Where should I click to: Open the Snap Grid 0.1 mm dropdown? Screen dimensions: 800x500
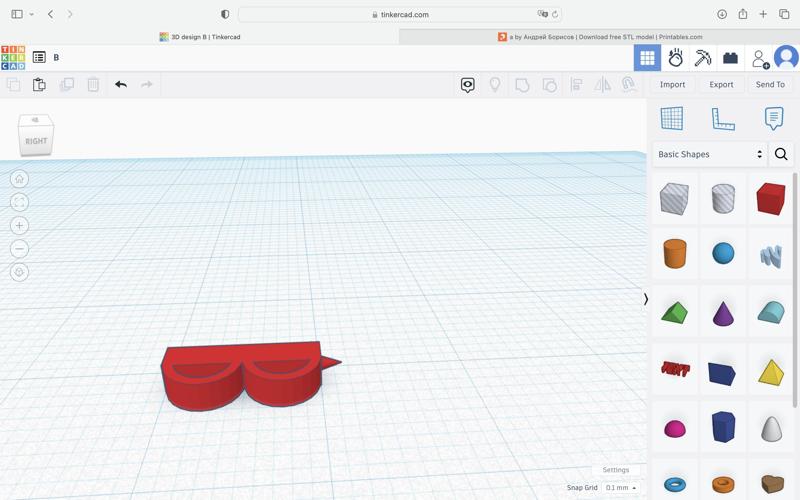tap(620, 488)
